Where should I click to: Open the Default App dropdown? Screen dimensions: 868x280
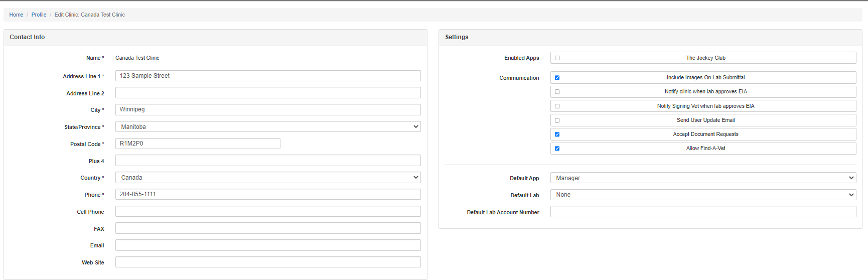703,178
